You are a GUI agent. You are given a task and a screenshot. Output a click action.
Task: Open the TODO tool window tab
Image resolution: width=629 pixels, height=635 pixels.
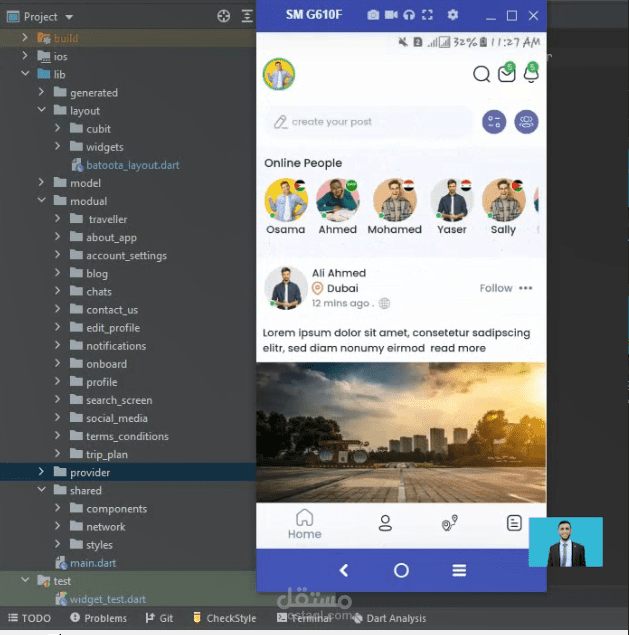click(30, 618)
